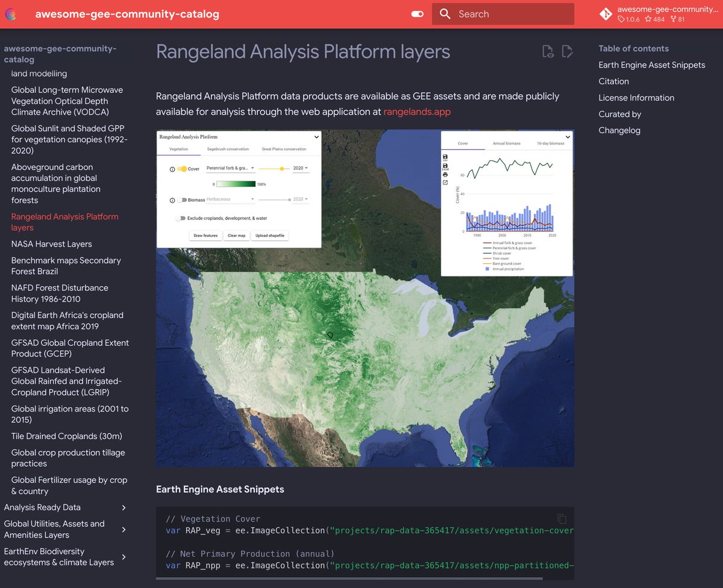Switch to the Annual biomass tab
723x588 pixels.
(x=506, y=143)
